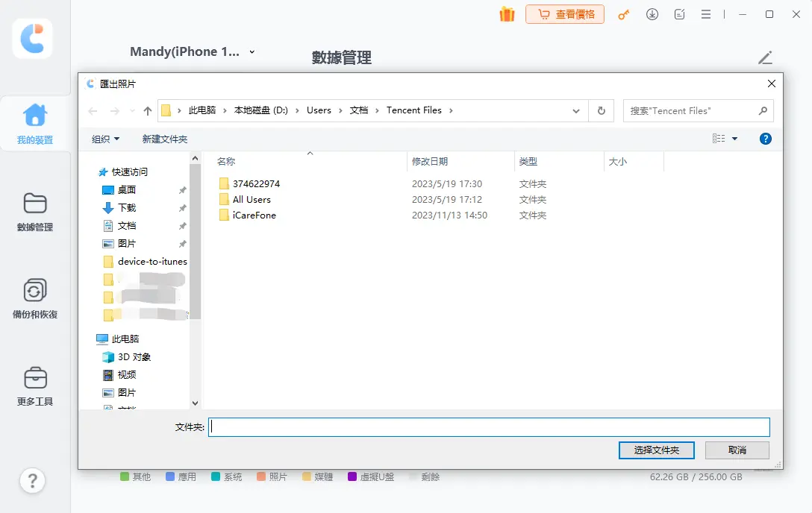The height and width of the screenshot is (513, 812).
Task: Click navigation pane scroll down arrow
Action: point(196,403)
